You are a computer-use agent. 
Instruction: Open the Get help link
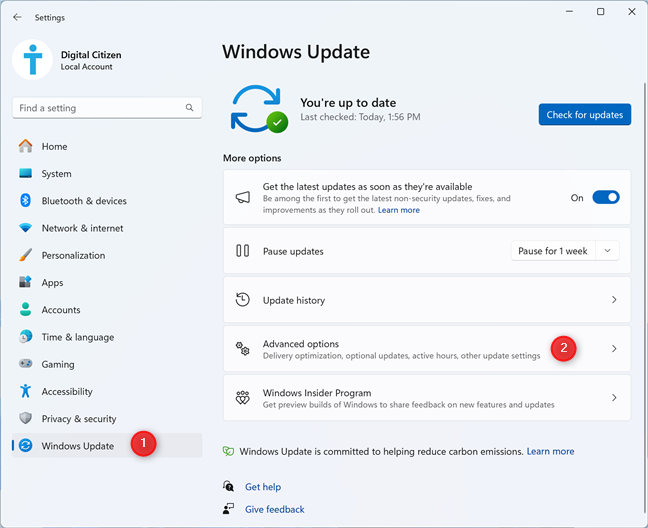pos(263,487)
